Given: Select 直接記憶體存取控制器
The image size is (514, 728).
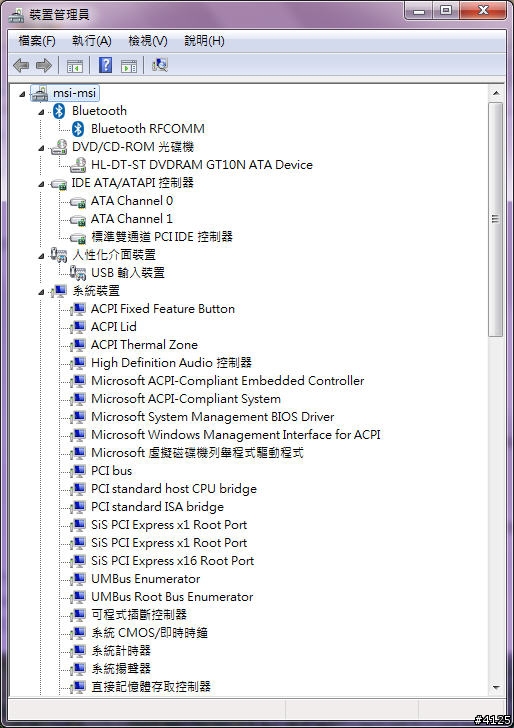Looking at the screenshot, I should coord(151,687).
